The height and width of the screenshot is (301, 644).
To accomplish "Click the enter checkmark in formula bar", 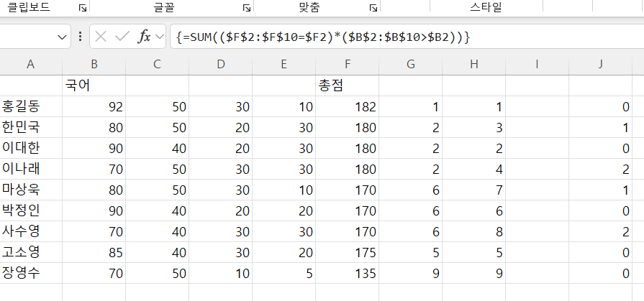I will point(122,37).
